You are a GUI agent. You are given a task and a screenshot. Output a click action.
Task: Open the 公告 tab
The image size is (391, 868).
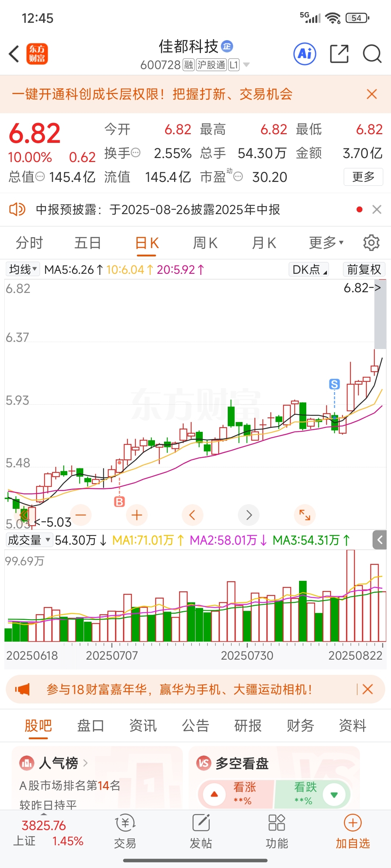[195, 726]
